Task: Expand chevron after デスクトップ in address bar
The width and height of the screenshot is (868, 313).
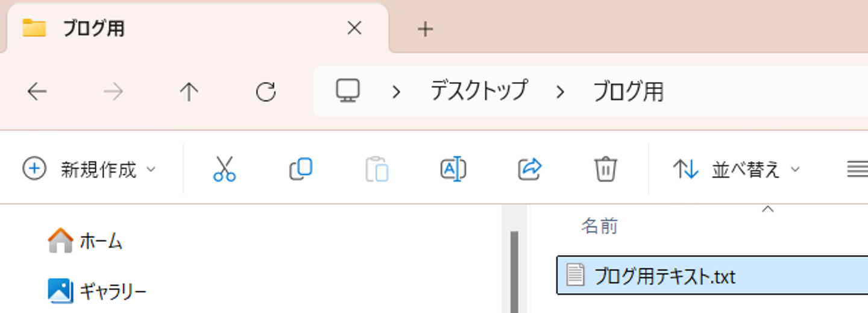Action: click(561, 92)
